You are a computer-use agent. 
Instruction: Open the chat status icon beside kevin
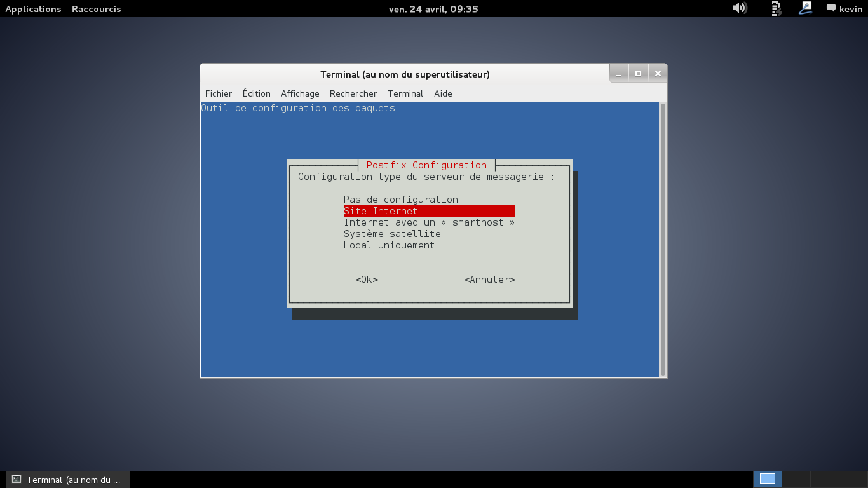pos(831,8)
